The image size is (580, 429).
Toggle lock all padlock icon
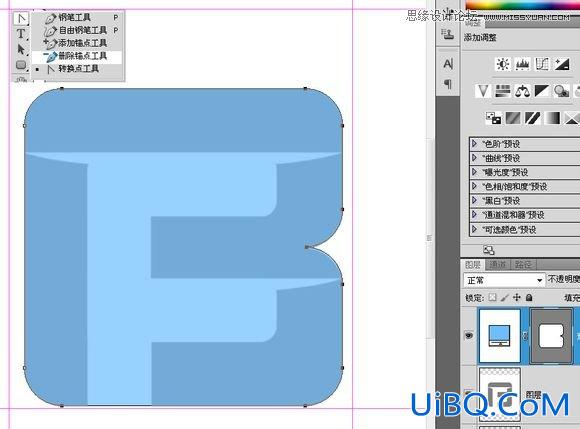(x=529, y=297)
